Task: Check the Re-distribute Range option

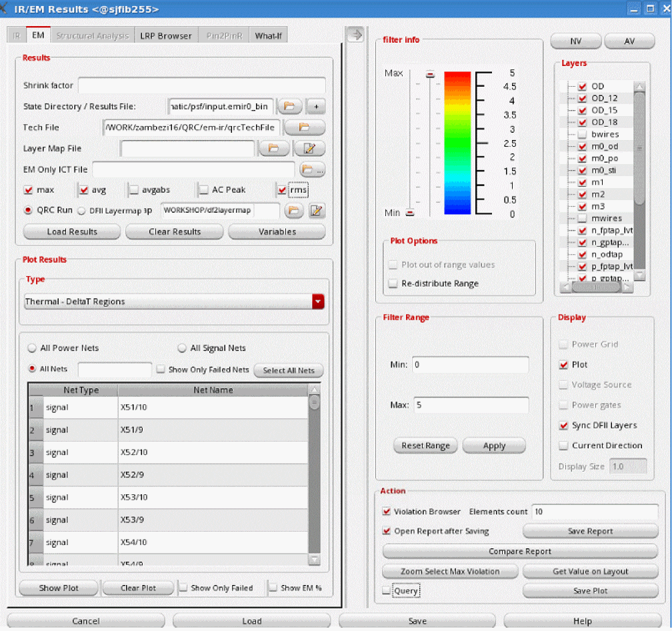Action: (393, 283)
